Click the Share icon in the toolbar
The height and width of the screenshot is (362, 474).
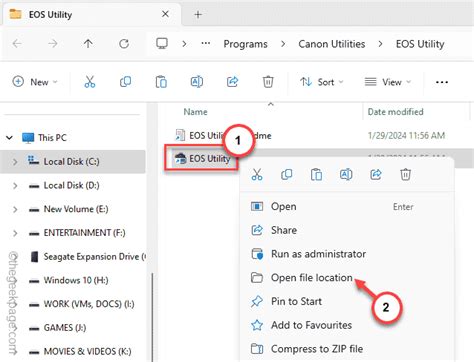point(232,82)
